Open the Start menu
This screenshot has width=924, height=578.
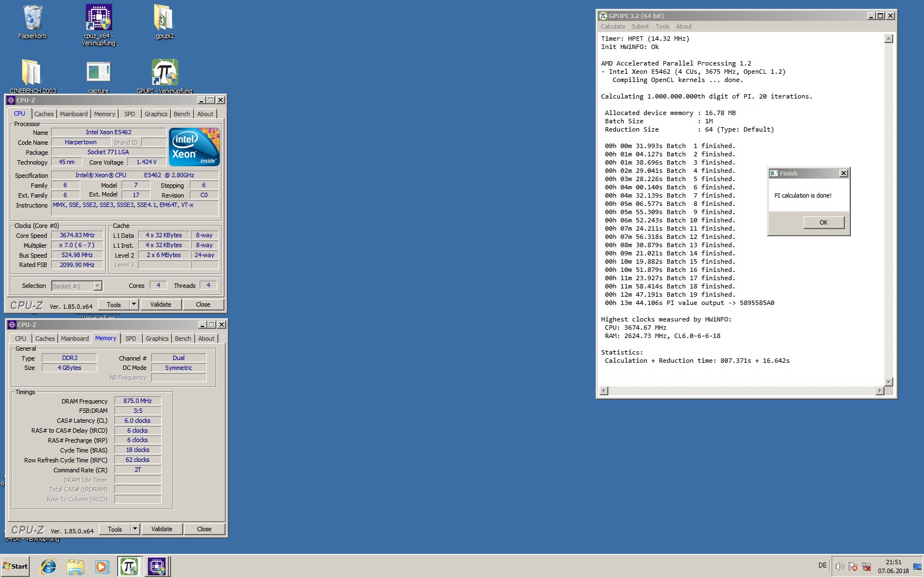coord(15,566)
